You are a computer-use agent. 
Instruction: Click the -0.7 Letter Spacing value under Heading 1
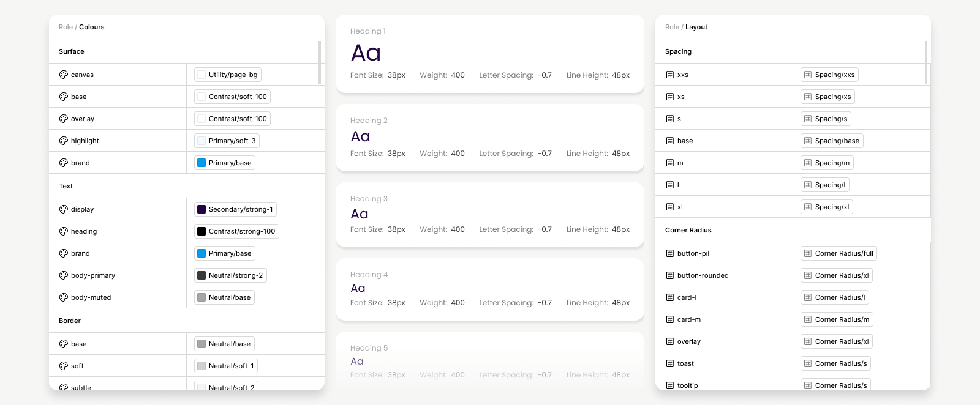(545, 75)
